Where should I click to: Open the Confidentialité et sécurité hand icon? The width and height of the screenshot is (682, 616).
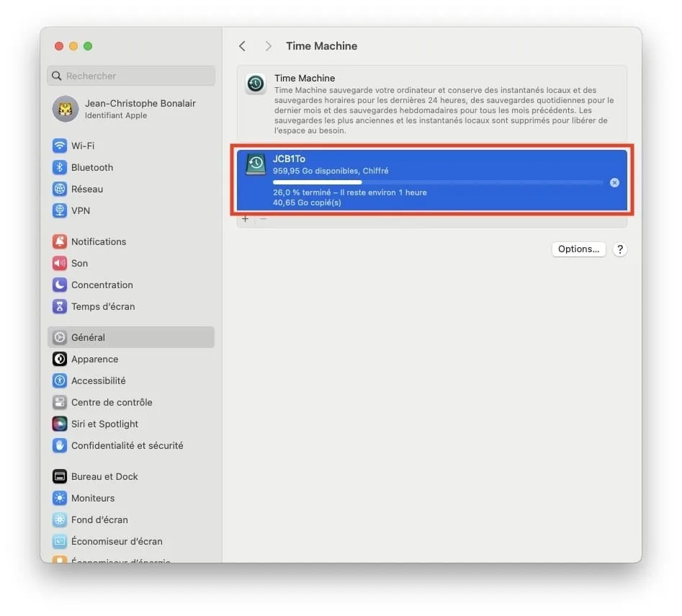(x=60, y=445)
